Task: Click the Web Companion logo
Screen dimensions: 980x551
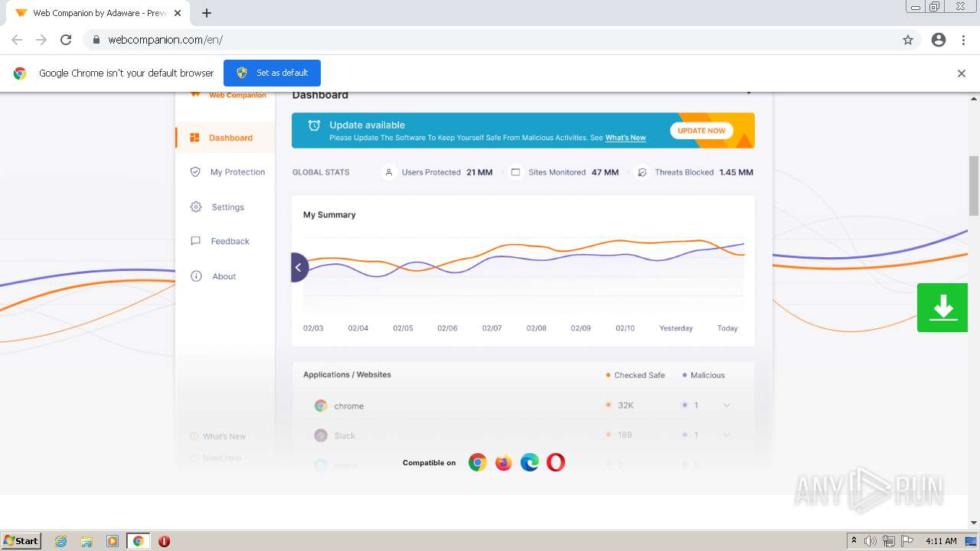Action: pos(228,95)
